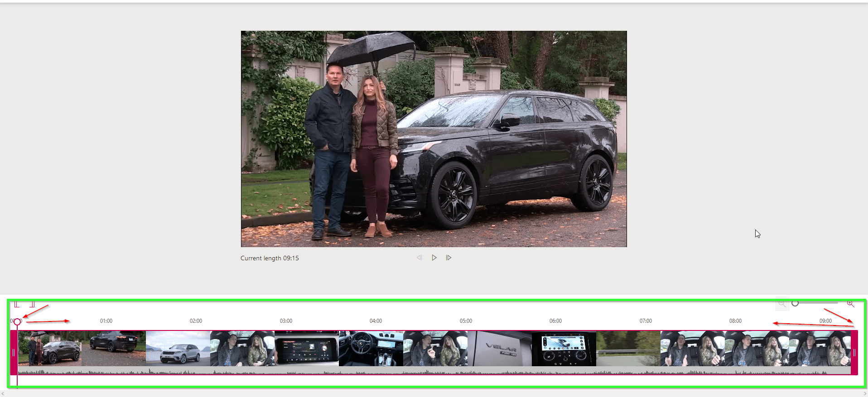Step back one frame
Viewport: 868px width, 397px height.
(x=420, y=258)
